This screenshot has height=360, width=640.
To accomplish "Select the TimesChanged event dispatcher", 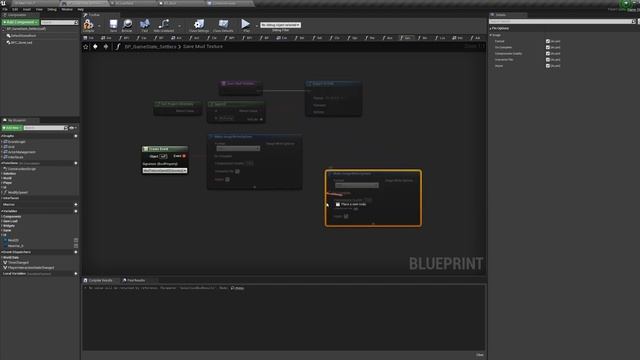I will 18,262.
